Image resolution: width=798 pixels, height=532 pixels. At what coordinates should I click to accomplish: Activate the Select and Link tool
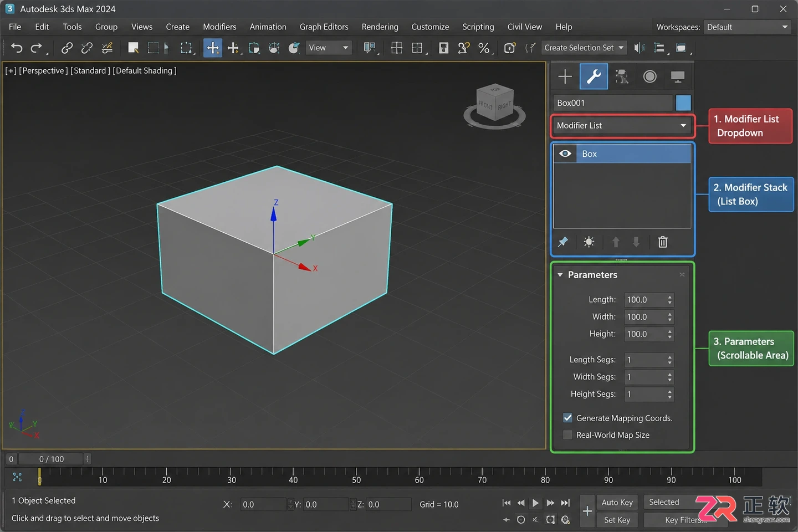click(x=67, y=48)
